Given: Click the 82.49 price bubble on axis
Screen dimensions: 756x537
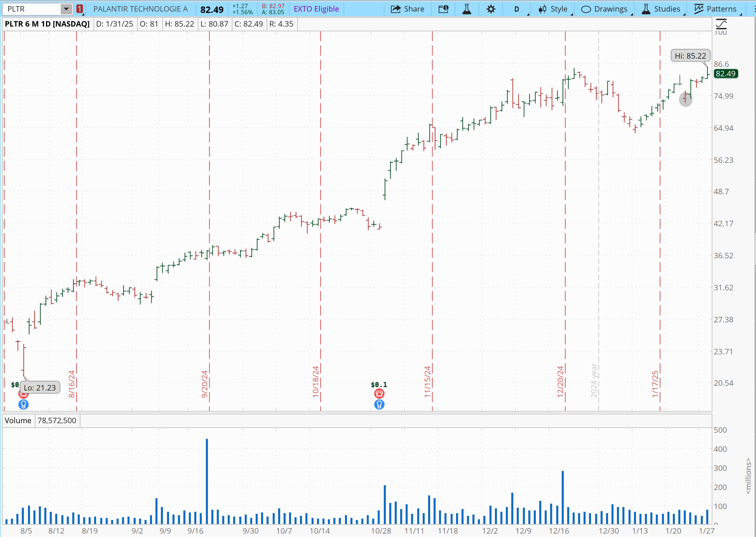Looking at the screenshot, I should pos(725,74).
